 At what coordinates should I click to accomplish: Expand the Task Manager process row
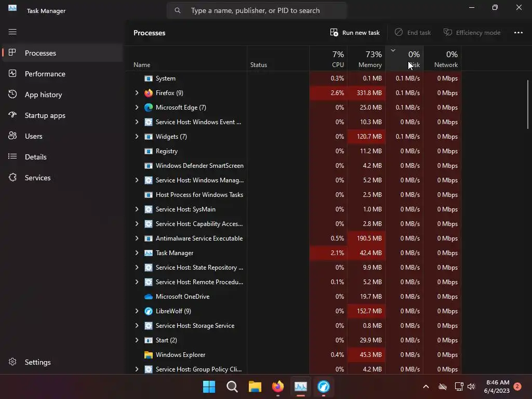(x=137, y=253)
